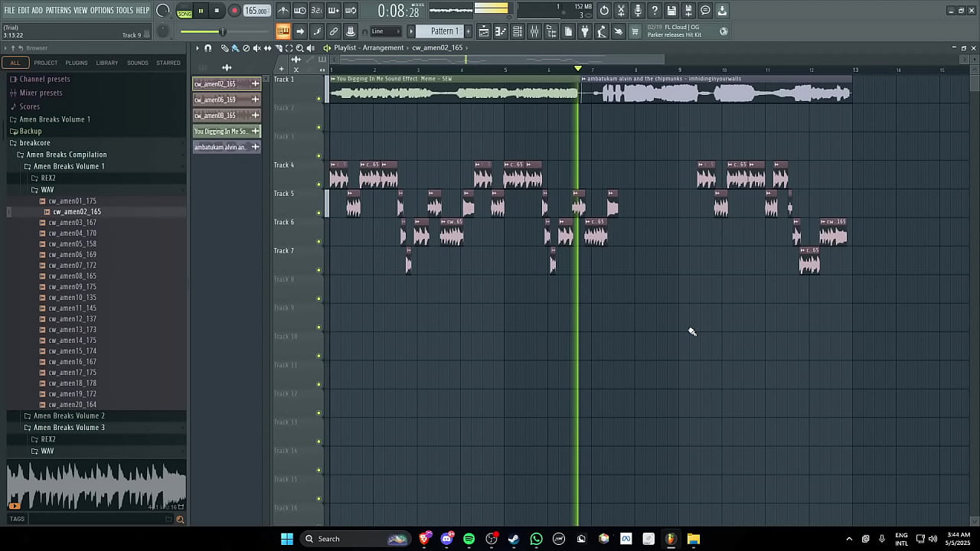The height and width of the screenshot is (551, 980).
Task: Open the Mixer panel
Action: (x=534, y=31)
